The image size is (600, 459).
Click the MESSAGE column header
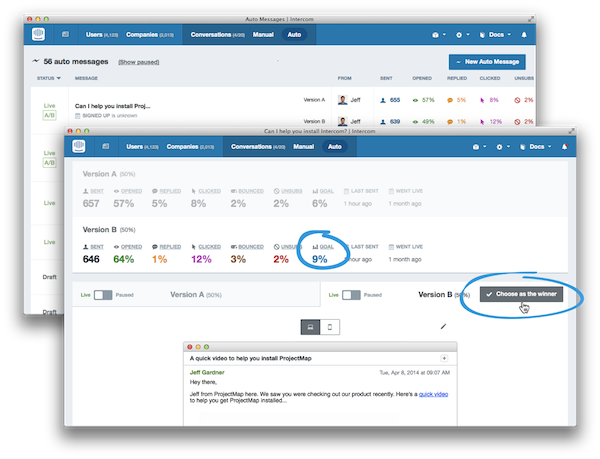(86, 78)
